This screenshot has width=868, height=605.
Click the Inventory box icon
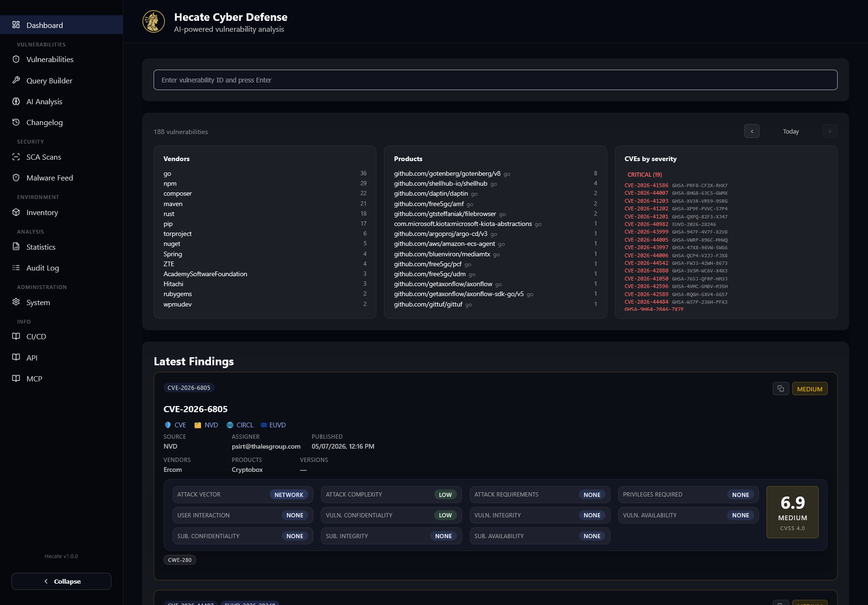[x=16, y=212]
